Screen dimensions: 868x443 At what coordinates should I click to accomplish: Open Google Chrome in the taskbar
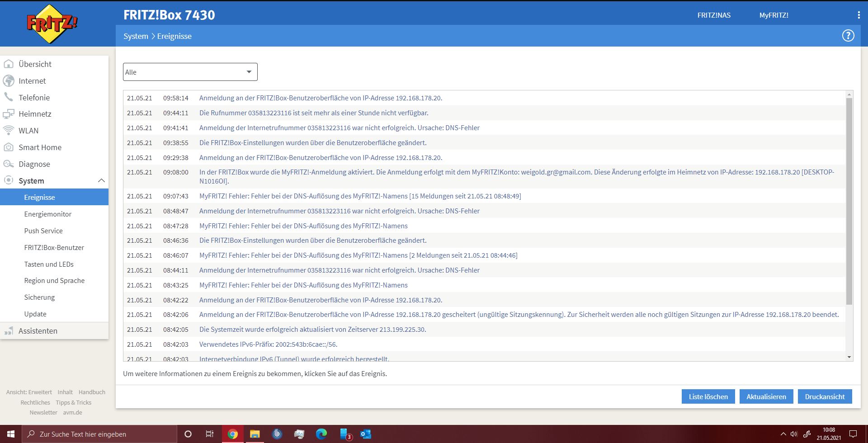[x=233, y=434]
